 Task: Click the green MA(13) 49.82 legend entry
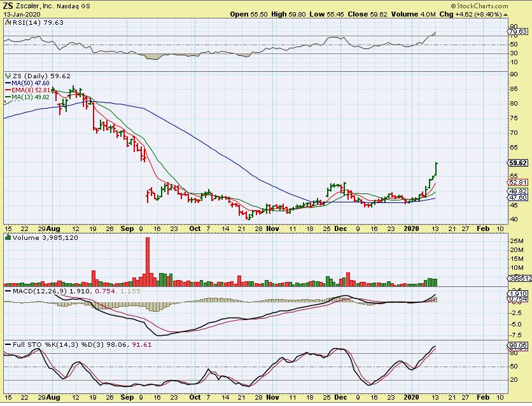pos(27,97)
